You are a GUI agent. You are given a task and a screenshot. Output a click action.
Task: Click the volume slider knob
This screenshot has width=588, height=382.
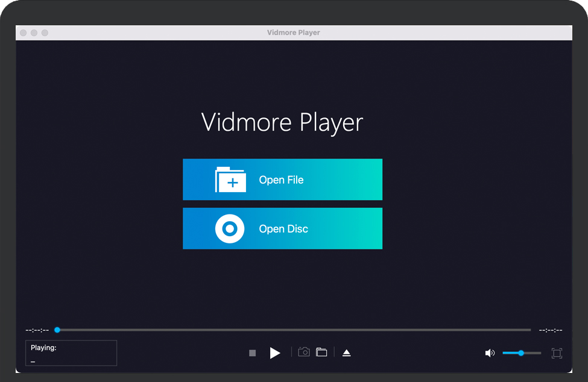521,353
